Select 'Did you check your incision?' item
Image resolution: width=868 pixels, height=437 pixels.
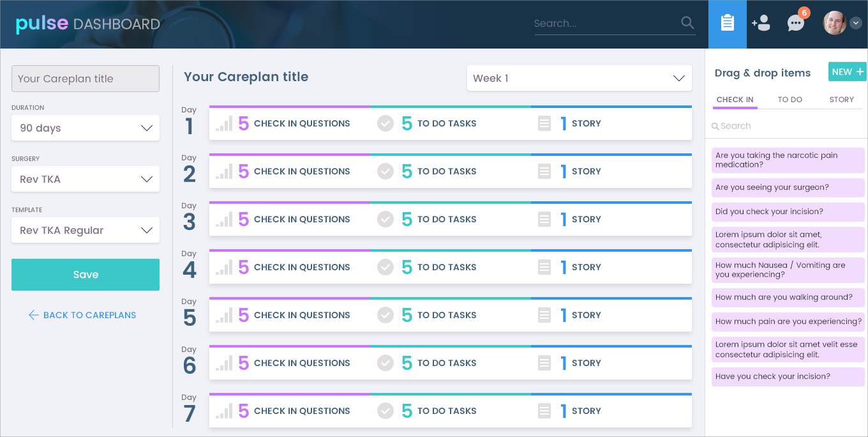tap(788, 211)
